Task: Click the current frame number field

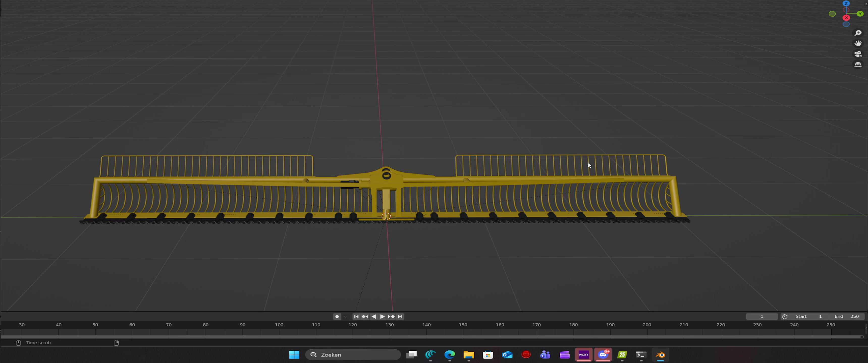Action: pyautogui.click(x=762, y=317)
